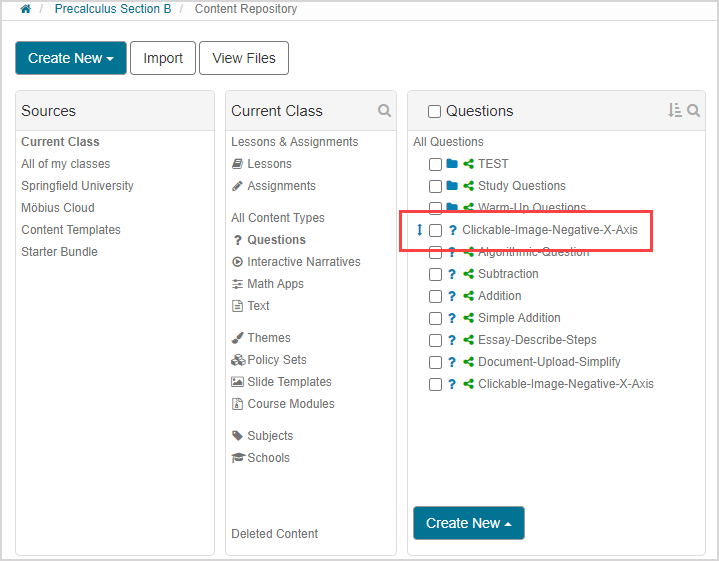Tick the Document-Upload-Simplify checkbox
Screen dimensions: 719x561
(435, 362)
